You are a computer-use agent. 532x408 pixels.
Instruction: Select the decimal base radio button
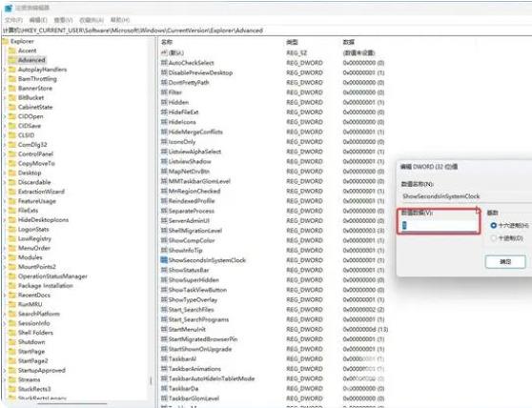pos(494,238)
